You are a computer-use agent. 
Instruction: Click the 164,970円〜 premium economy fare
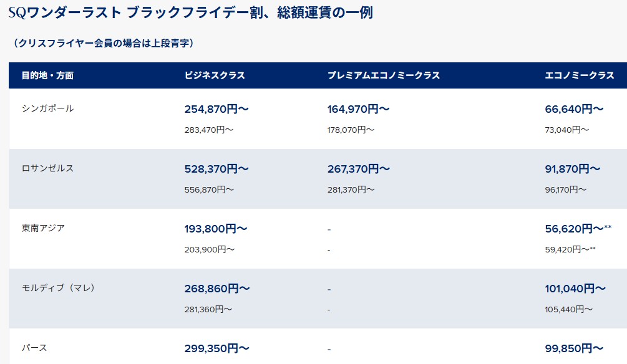pyautogui.click(x=358, y=109)
